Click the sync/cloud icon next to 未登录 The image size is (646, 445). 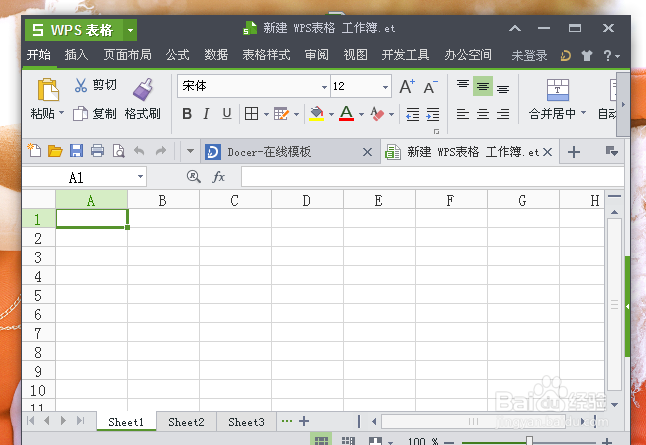566,55
